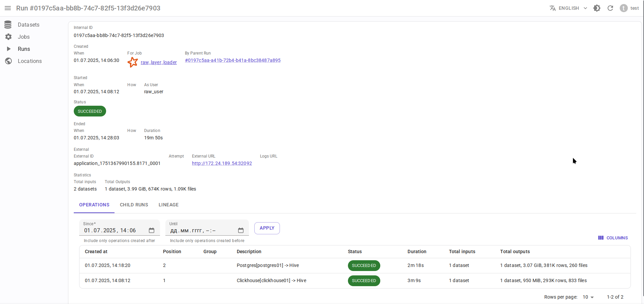Screen dimensions: 644x304
Task: Click the refresh icon in header
Action: [610, 8]
